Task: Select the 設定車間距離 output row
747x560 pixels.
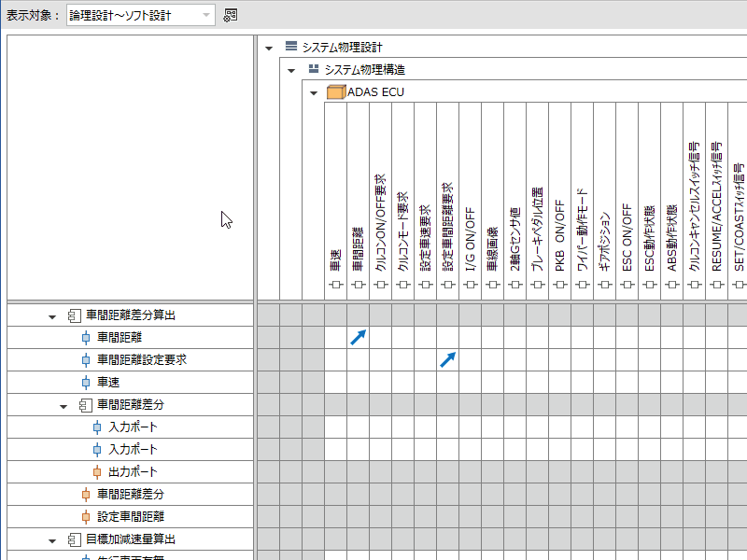Action: 131,517
